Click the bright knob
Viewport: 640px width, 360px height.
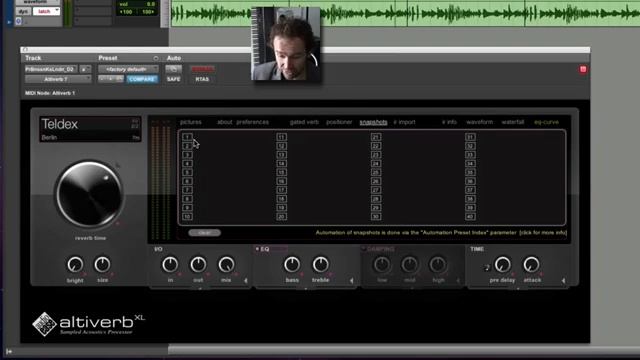coord(75,264)
